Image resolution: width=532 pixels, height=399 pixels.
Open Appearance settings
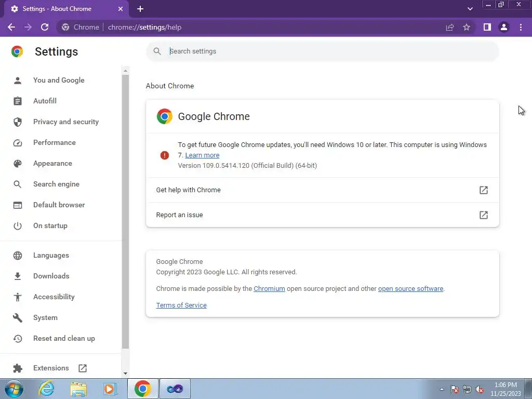pos(52,164)
